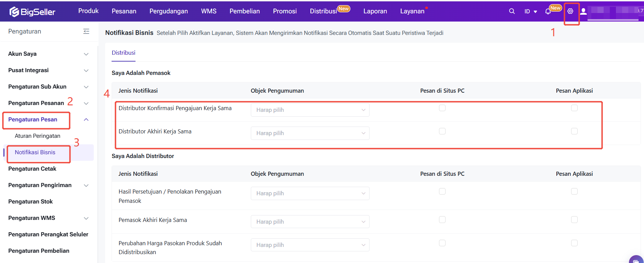Open the chat support bubble icon
This screenshot has height=263, width=644.
636,260
